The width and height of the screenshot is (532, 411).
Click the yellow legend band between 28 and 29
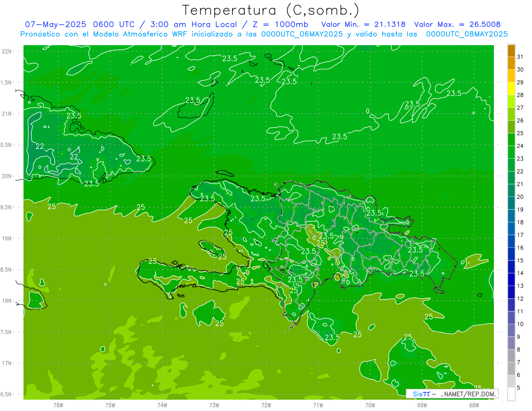click(x=511, y=89)
